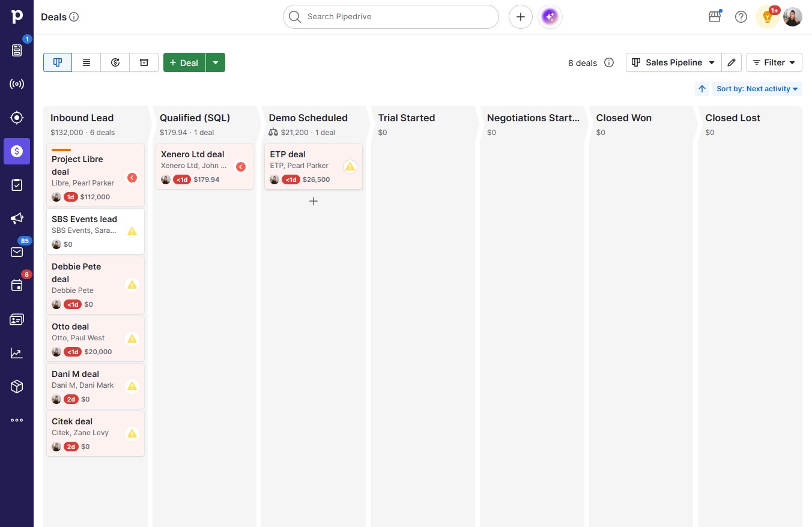Open the Contacts card icon in sidebar
The width and height of the screenshot is (812, 527).
(17, 319)
